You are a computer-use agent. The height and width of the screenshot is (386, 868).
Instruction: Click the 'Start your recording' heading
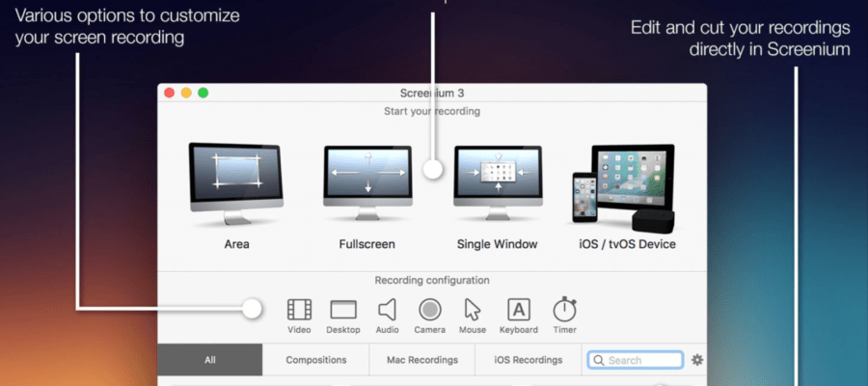(432, 111)
